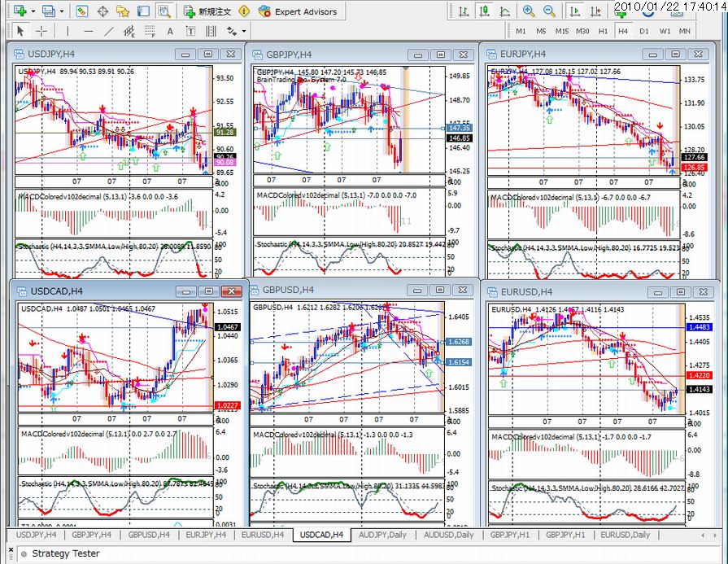
Task: Toggle the Market Watch window
Action: pyautogui.click(x=81, y=11)
